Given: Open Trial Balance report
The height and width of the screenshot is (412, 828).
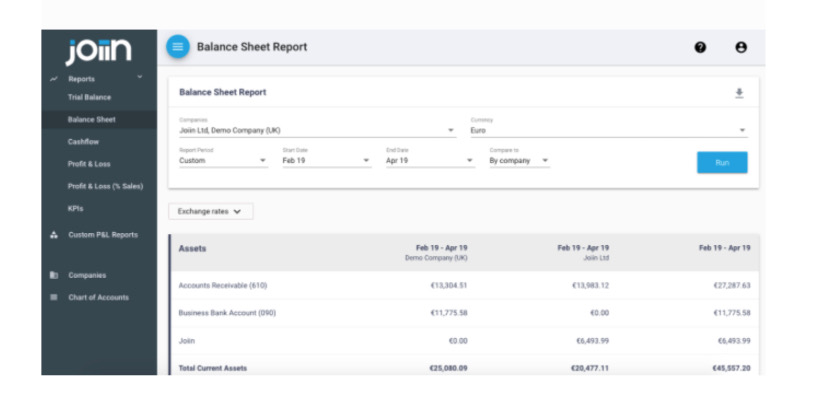Looking at the screenshot, I should pos(89,97).
